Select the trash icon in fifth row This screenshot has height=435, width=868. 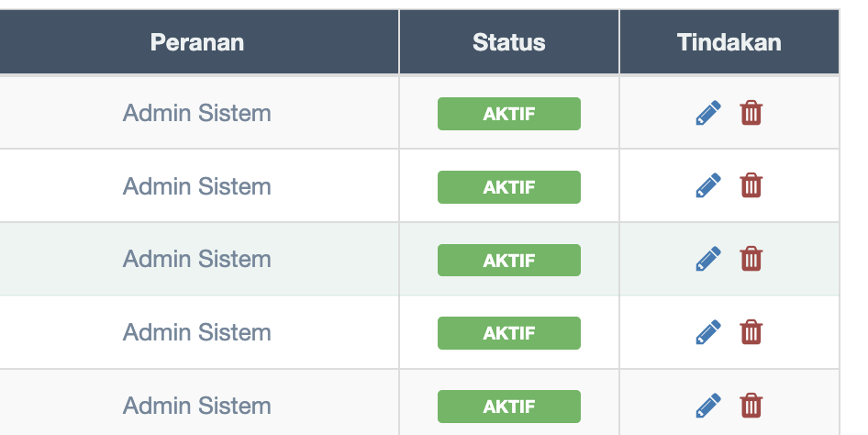tap(751, 406)
